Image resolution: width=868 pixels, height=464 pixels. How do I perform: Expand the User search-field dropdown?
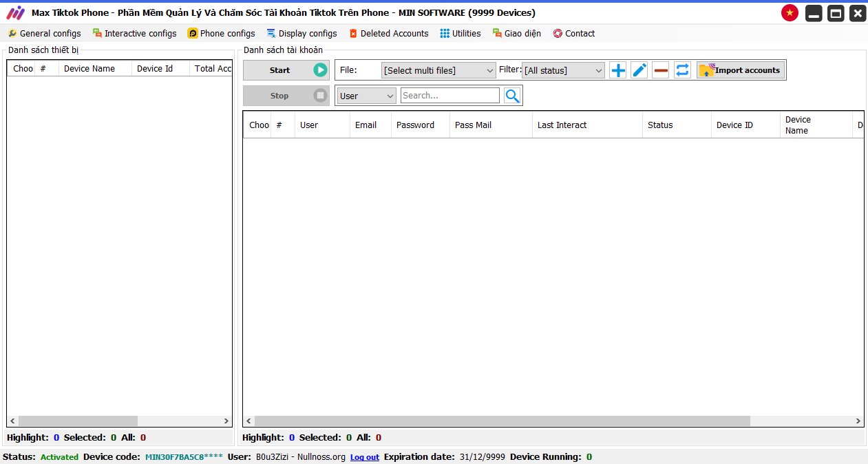pyautogui.click(x=367, y=96)
